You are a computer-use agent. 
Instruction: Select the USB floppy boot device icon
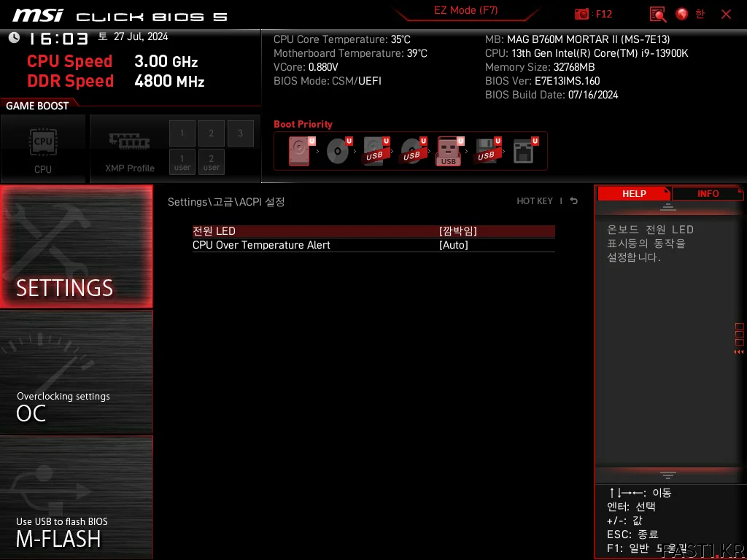pyautogui.click(x=487, y=151)
